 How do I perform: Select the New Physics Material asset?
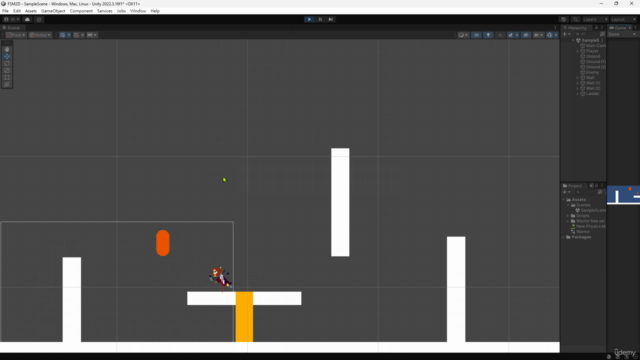pyautogui.click(x=588, y=226)
